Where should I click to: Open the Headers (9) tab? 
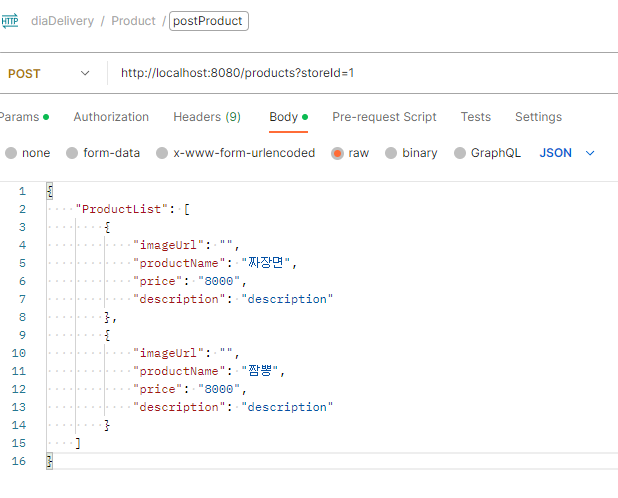[x=207, y=117]
